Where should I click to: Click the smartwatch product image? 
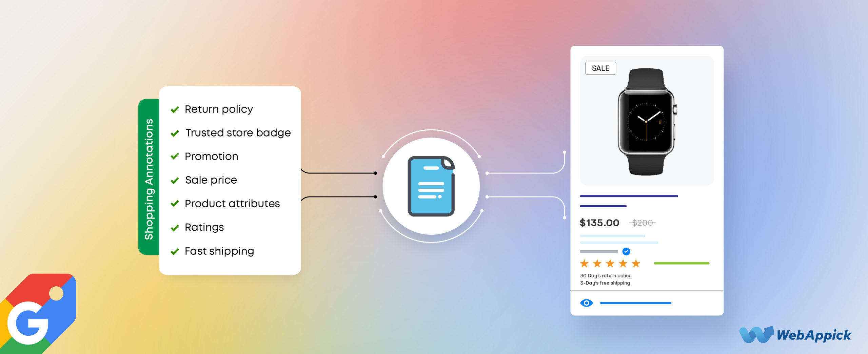(x=647, y=121)
